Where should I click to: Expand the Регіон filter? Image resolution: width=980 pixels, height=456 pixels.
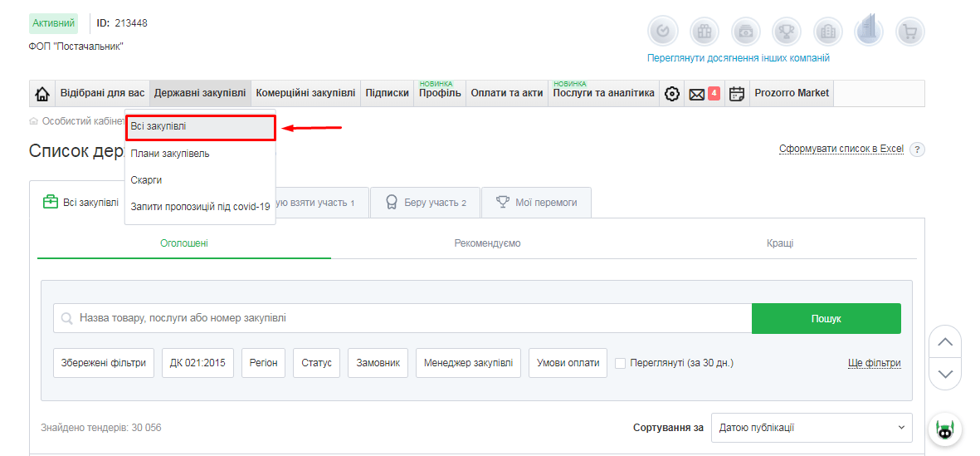tap(264, 363)
